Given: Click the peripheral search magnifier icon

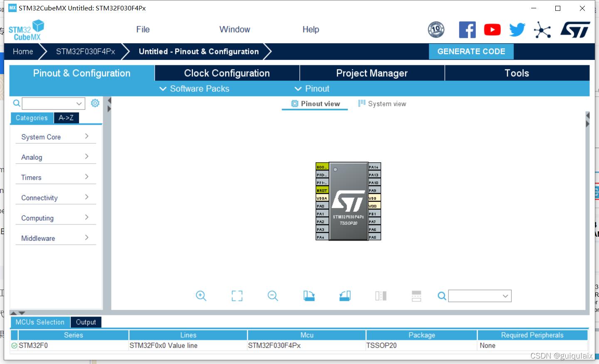Looking at the screenshot, I should (17, 103).
